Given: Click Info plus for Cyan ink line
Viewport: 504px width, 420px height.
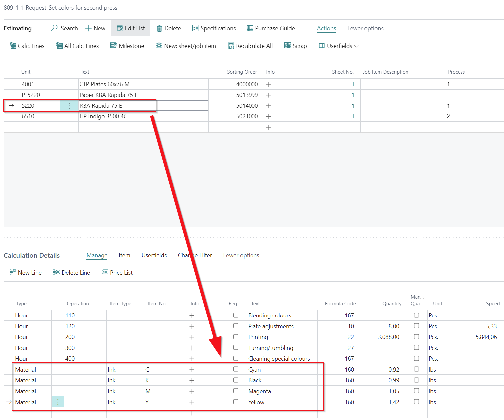Looking at the screenshot, I should [192, 370].
